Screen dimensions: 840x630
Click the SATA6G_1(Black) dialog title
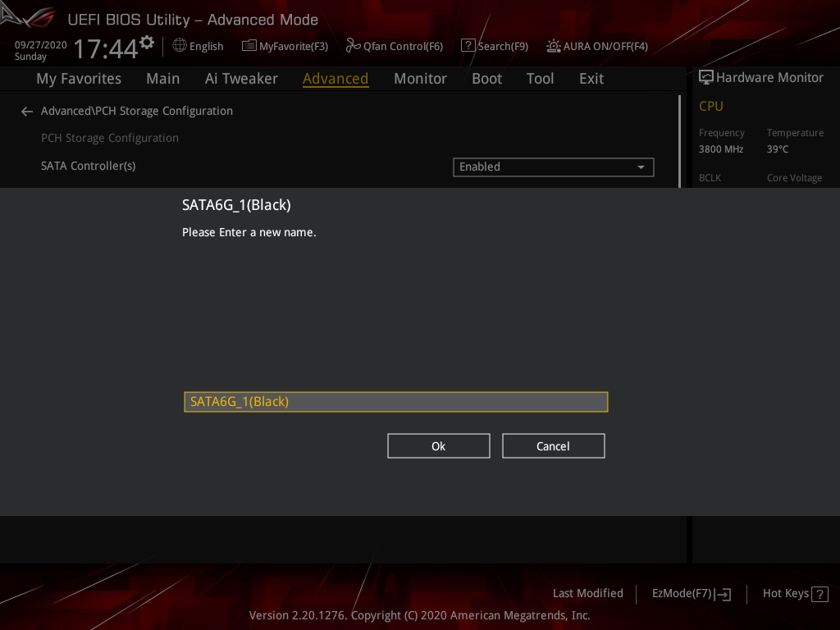[x=236, y=205]
